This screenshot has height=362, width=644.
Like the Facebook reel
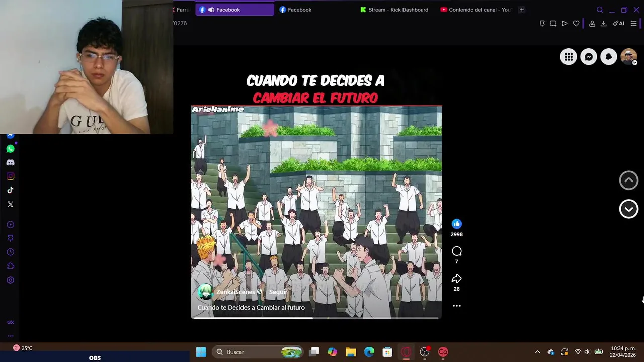(456, 224)
